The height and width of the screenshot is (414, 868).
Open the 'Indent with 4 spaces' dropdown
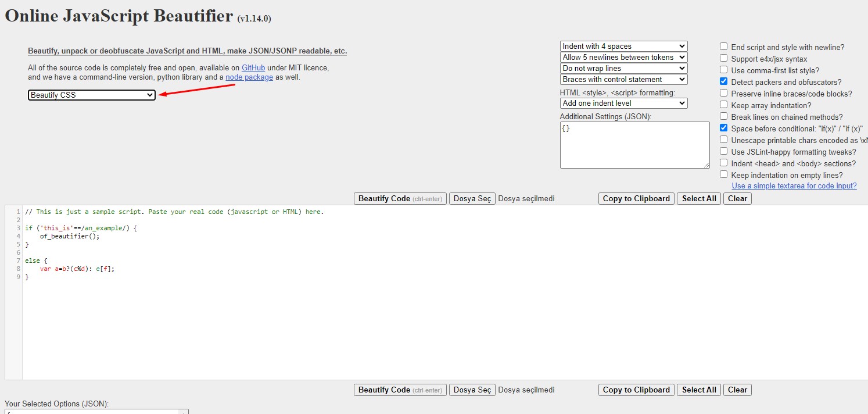pyautogui.click(x=623, y=46)
